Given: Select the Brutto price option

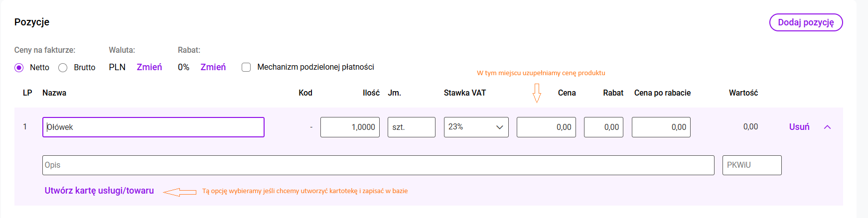Looking at the screenshot, I should [63, 68].
